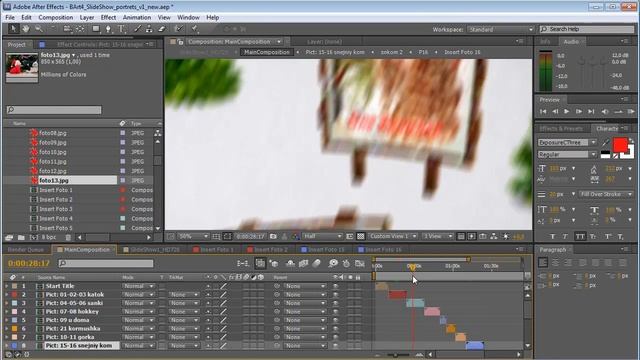Enable Motion Blur for timeline layers

click(317, 264)
